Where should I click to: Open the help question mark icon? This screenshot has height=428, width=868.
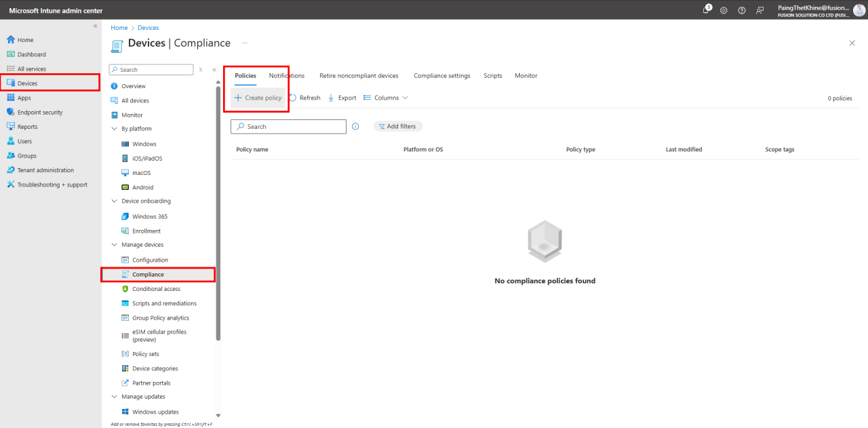(742, 10)
